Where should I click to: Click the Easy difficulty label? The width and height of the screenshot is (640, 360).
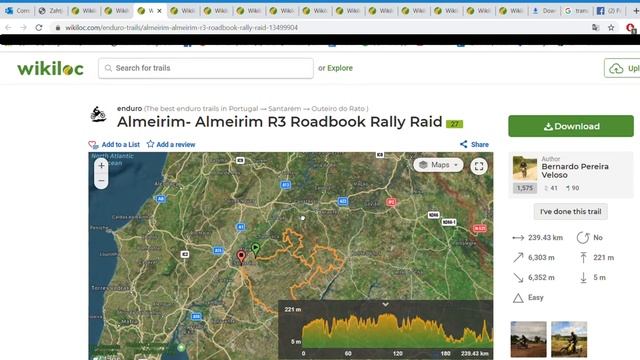click(x=536, y=298)
